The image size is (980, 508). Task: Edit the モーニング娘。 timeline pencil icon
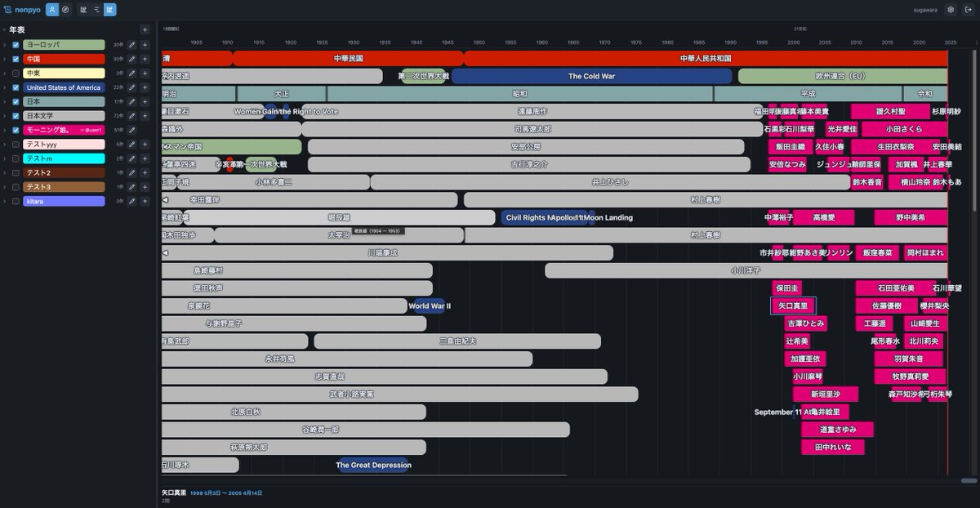[x=132, y=130]
